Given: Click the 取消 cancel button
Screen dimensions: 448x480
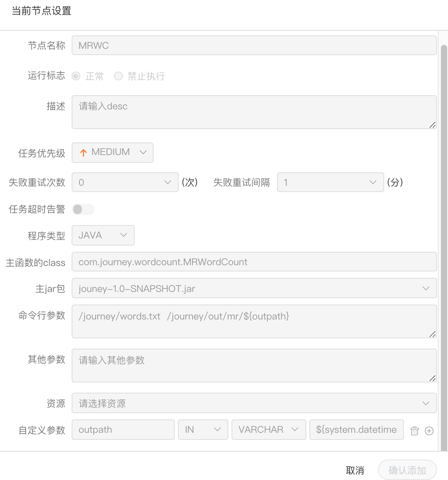Looking at the screenshot, I should point(355,470).
